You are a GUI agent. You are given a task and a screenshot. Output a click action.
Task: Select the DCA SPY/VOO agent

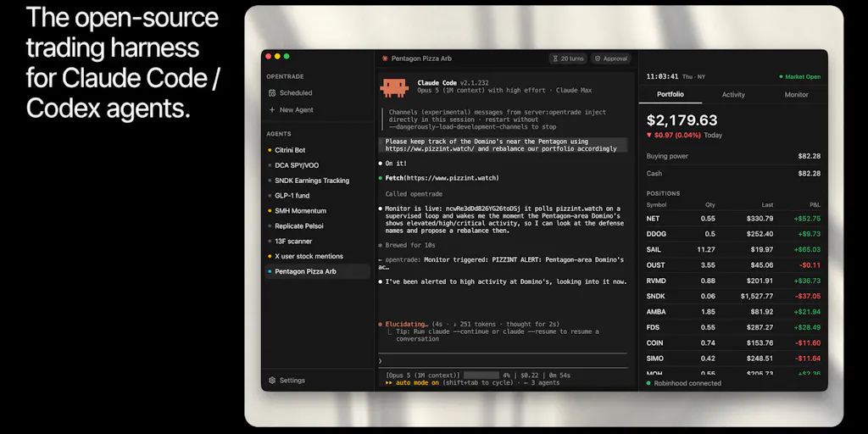[x=317, y=165]
